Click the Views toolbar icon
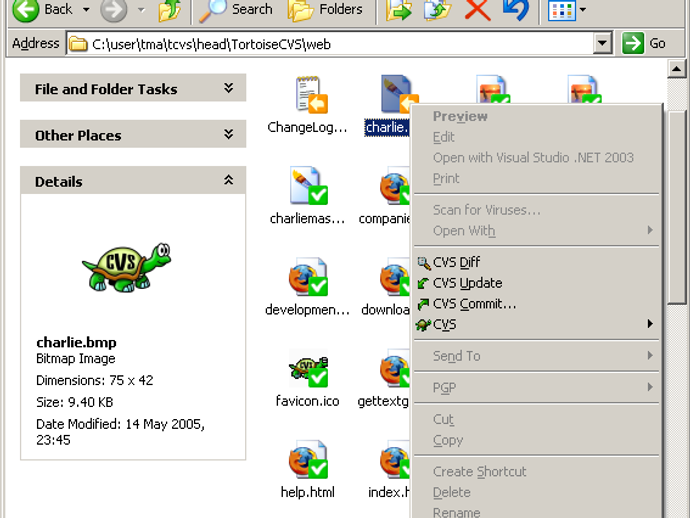This screenshot has width=690, height=518. (x=562, y=10)
